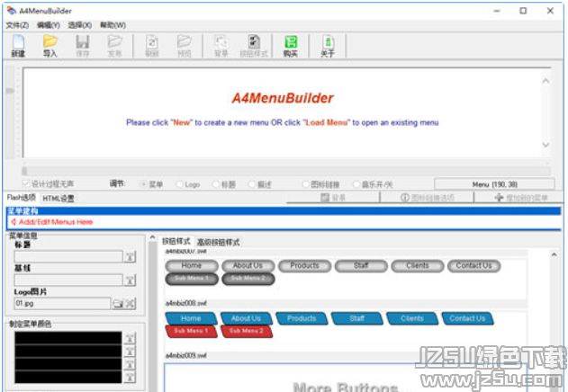Viewport: 568px width, 392px height.
Task: Click the dark grey Sub Menu 1 preview
Action: (x=192, y=279)
